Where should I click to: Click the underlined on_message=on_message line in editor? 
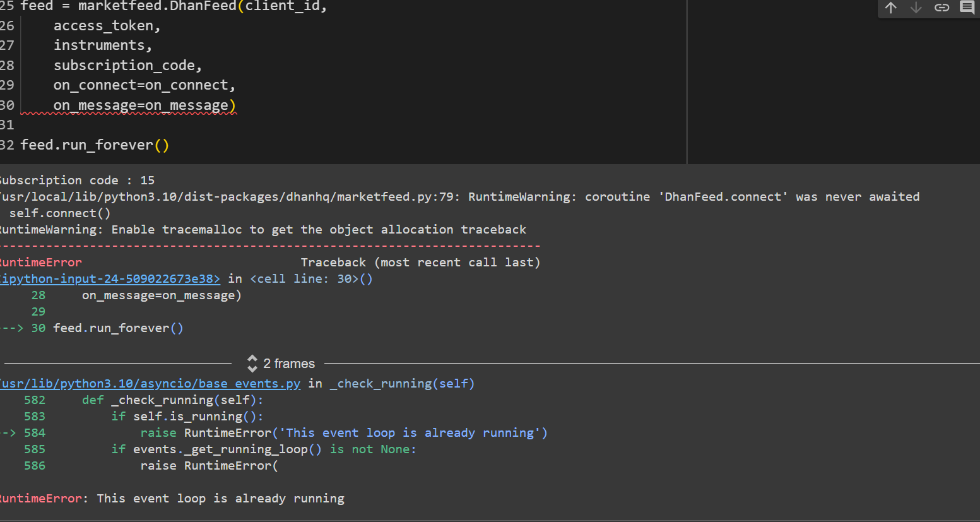[144, 105]
